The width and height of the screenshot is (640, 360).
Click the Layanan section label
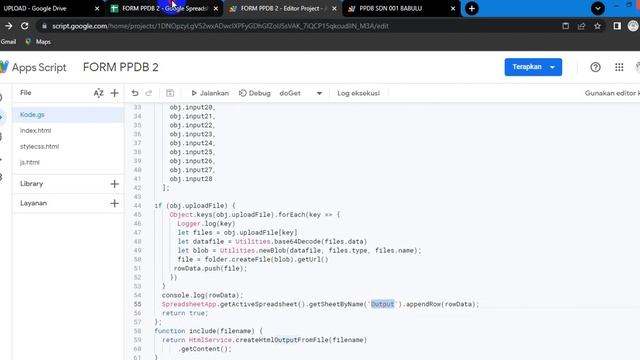33,203
